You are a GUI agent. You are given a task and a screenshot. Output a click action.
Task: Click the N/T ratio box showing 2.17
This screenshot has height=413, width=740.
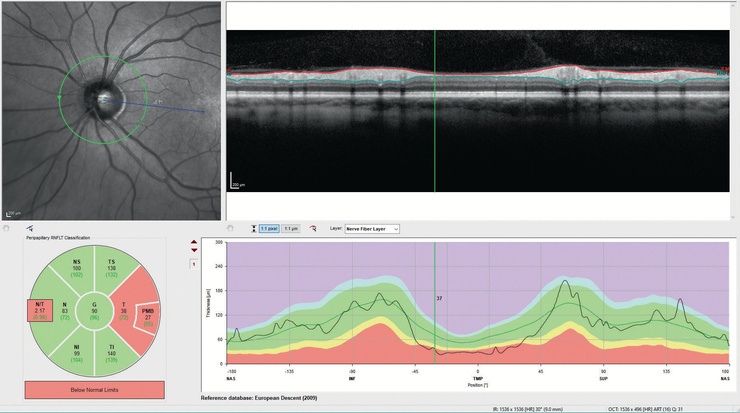(x=40, y=311)
